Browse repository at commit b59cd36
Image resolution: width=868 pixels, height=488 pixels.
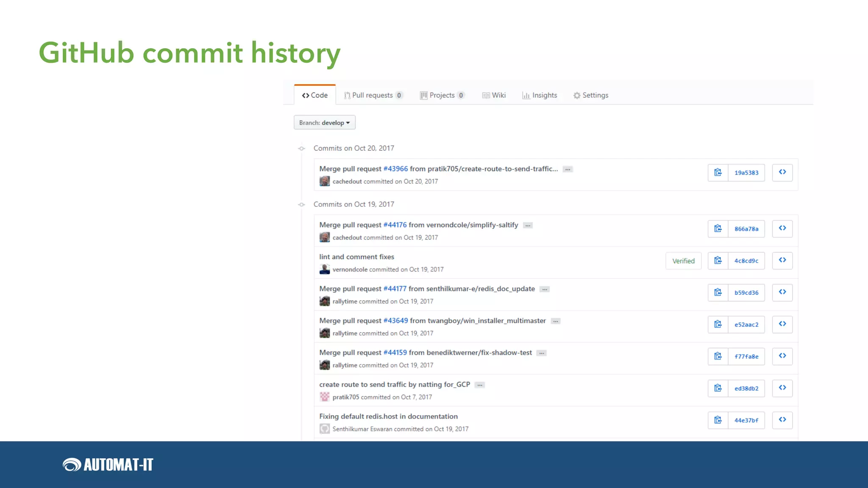[782, 292]
